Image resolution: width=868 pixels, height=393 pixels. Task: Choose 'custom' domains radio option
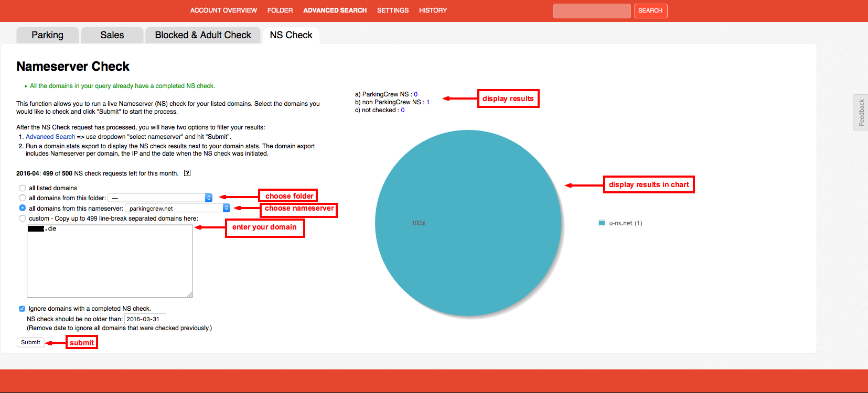pyautogui.click(x=22, y=219)
